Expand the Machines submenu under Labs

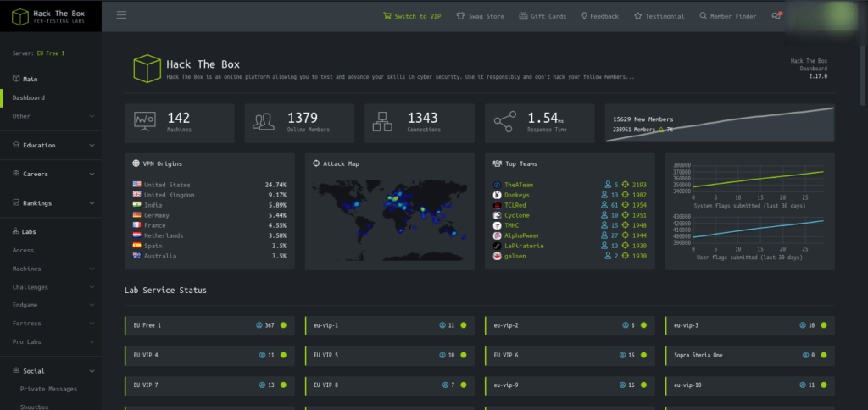tap(92, 269)
